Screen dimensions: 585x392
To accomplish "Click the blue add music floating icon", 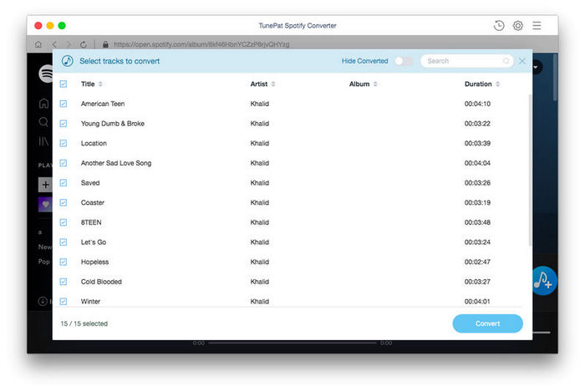I will (x=544, y=280).
